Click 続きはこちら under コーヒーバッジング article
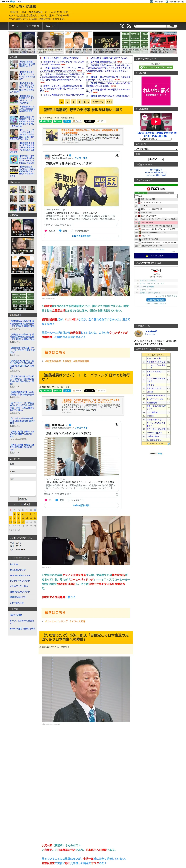The image size is (186, 868). (x=55, y=613)
